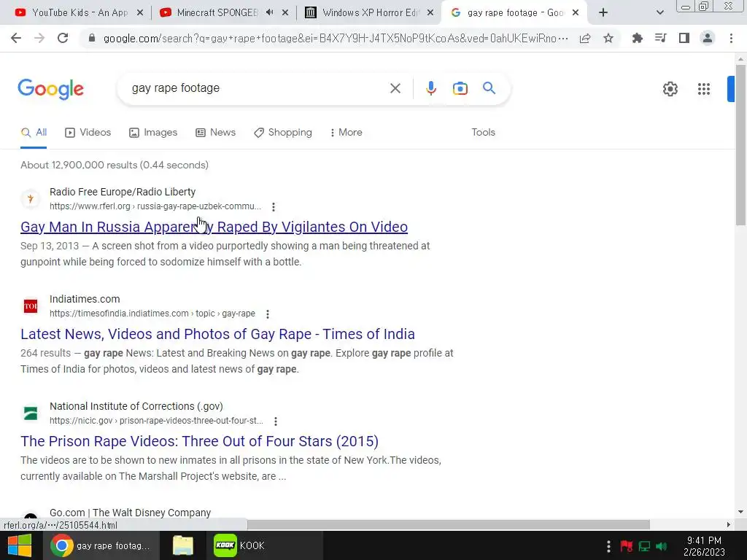
Task: Click the Chrome taskbar window button
Action: coord(101,545)
